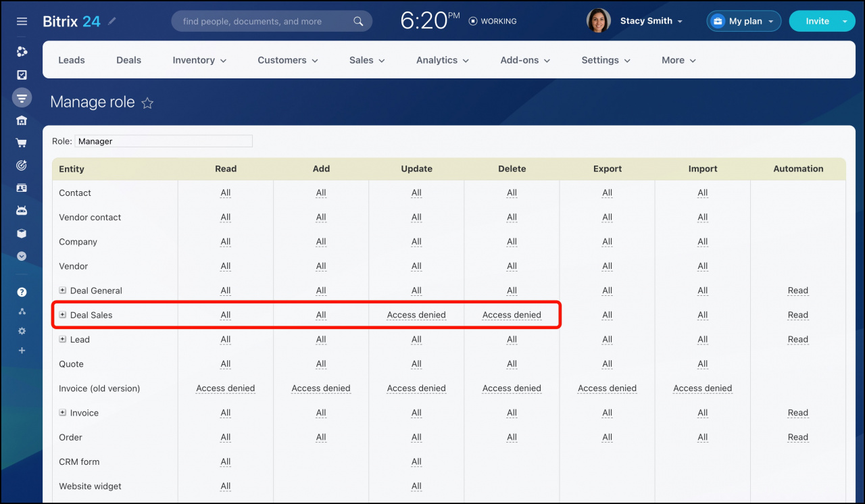This screenshot has width=865, height=504.
Task: Open the first sidebar icon with three circles
Action: point(22,52)
